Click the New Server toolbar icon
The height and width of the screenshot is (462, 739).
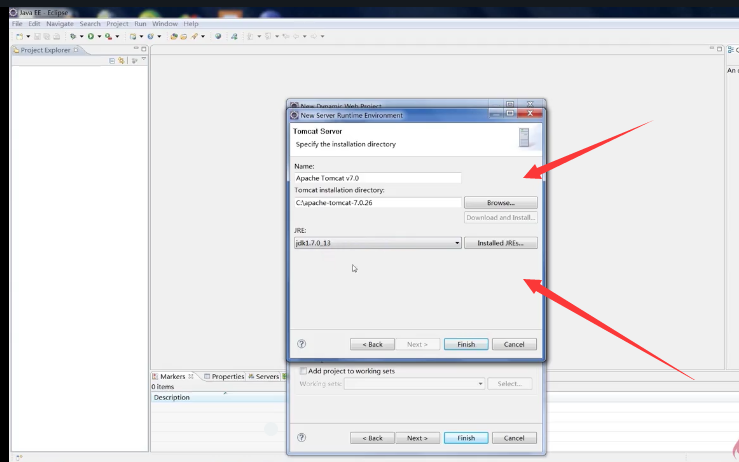(133, 36)
